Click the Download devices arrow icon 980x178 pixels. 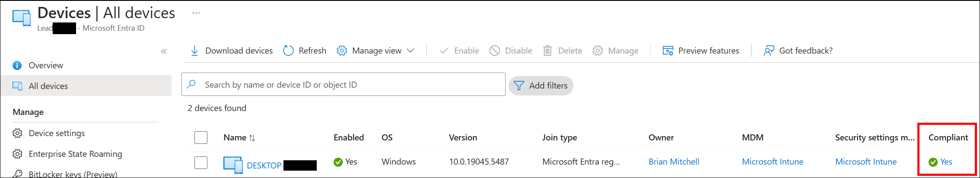pyautogui.click(x=194, y=51)
